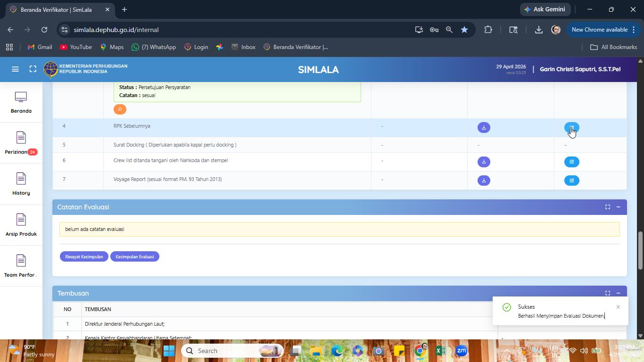644x362 pixels.
Task: Click the Kesimpulan Evaluasi button
Action: [135, 256]
